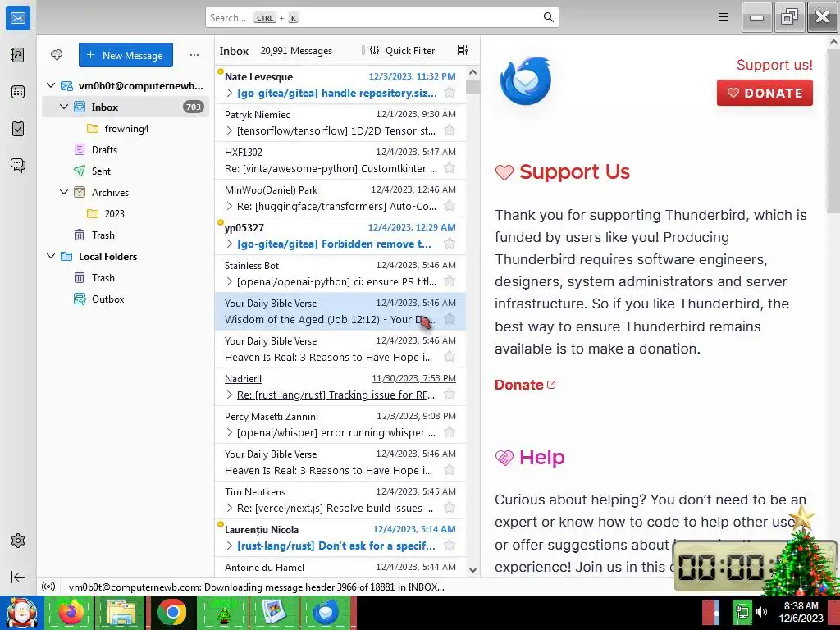Expand the yp05327 gitea thread
Viewport: 840px width, 630px height.
click(x=230, y=244)
